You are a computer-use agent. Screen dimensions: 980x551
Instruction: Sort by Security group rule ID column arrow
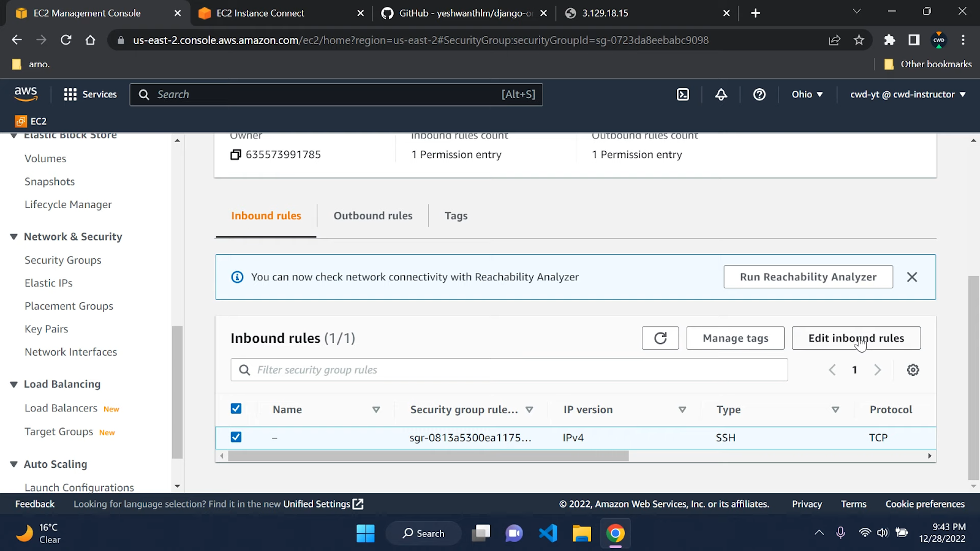point(529,410)
